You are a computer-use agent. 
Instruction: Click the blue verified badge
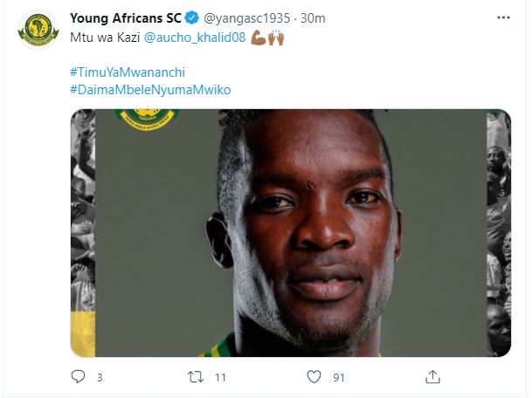[x=192, y=18]
